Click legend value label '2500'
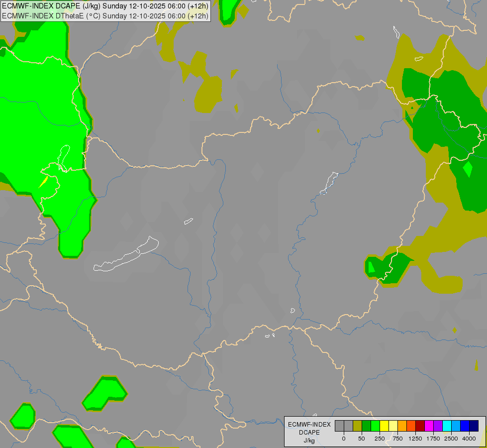This screenshot has height=448, width=487. pos(451,439)
